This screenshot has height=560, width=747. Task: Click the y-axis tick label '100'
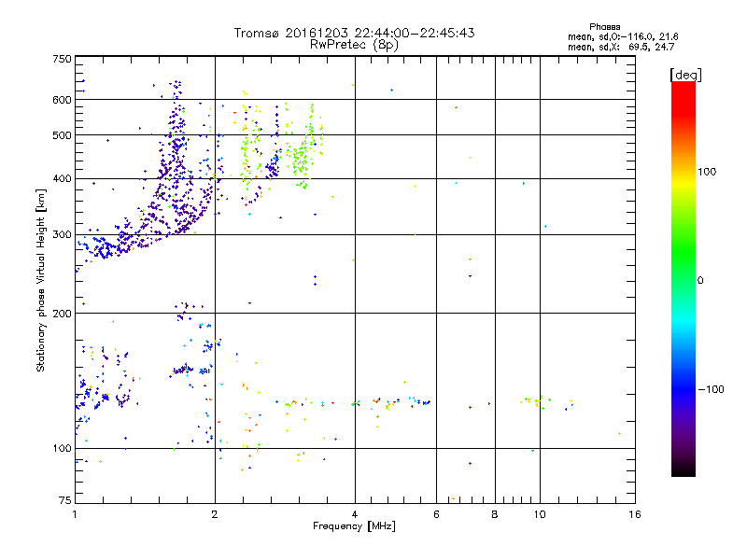(x=62, y=448)
